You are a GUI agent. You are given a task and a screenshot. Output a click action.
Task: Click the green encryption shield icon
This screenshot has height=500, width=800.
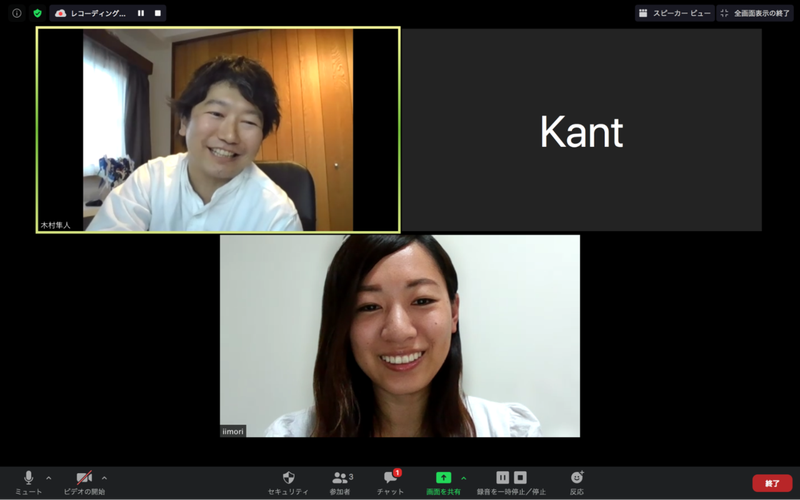pos(37,13)
